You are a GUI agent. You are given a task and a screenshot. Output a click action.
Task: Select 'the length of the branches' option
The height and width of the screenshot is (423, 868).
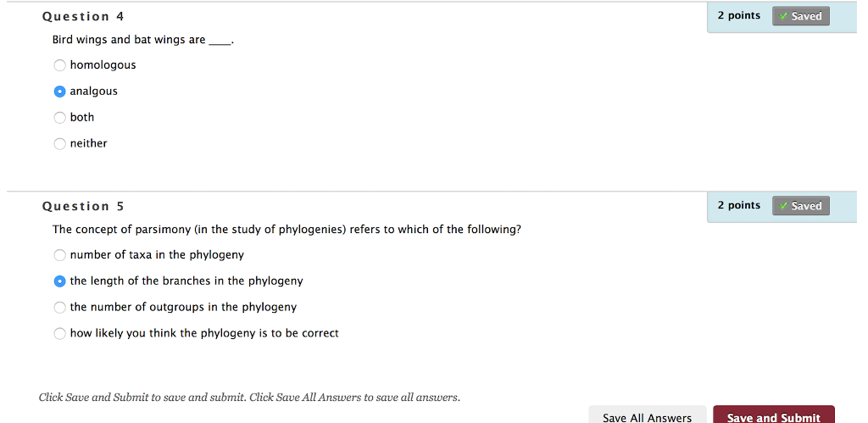pyautogui.click(x=59, y=281)
